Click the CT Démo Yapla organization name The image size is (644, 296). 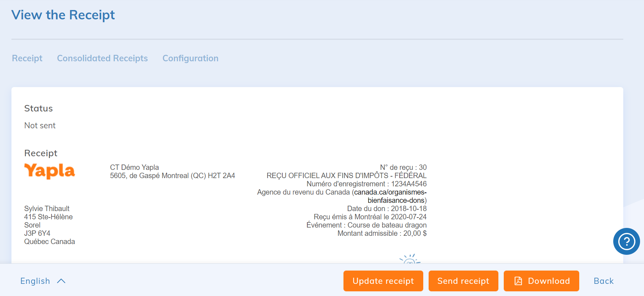click(134, 167)
